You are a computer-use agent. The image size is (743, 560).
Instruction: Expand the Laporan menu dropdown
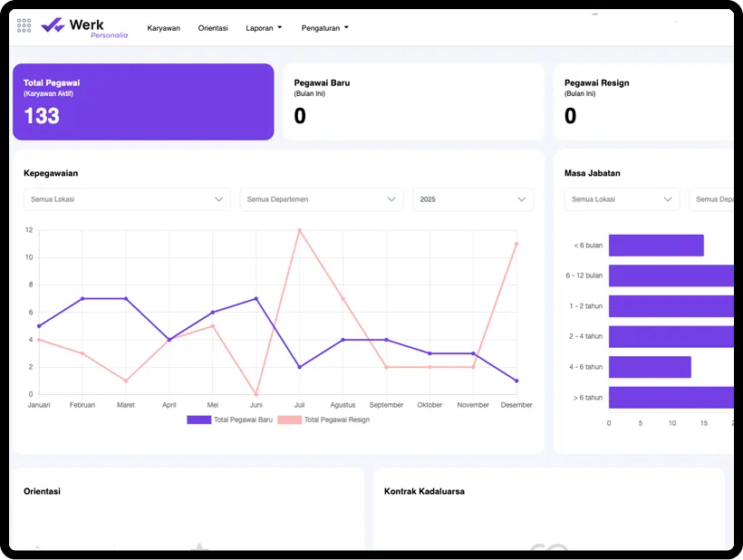264,28
